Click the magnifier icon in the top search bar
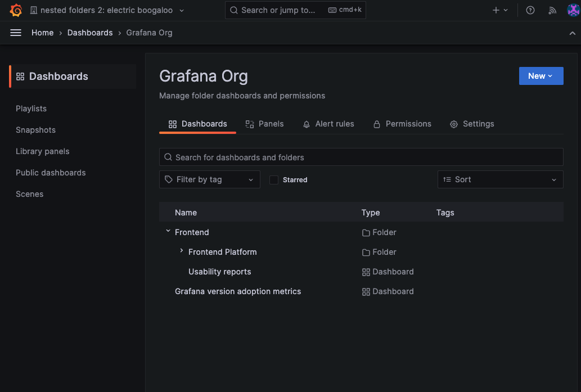The image size is (581, 392). 233,10
